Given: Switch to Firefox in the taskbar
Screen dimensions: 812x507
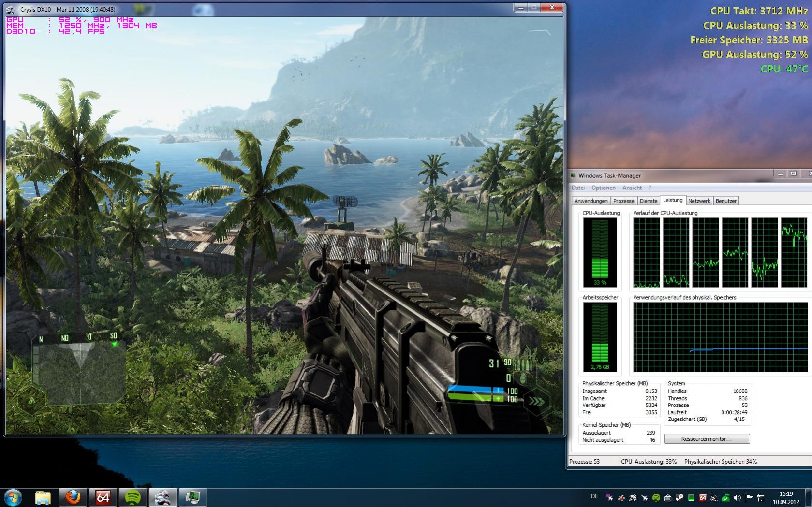Looking at the screenshot, I should 73,497.
